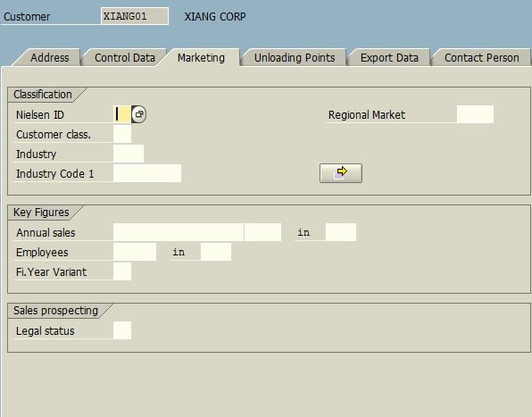Image resolution: width=532 pixels, height=417 pixels.
Task: Click the Customer number field XIANG01
Action: (x=135, y=16)
